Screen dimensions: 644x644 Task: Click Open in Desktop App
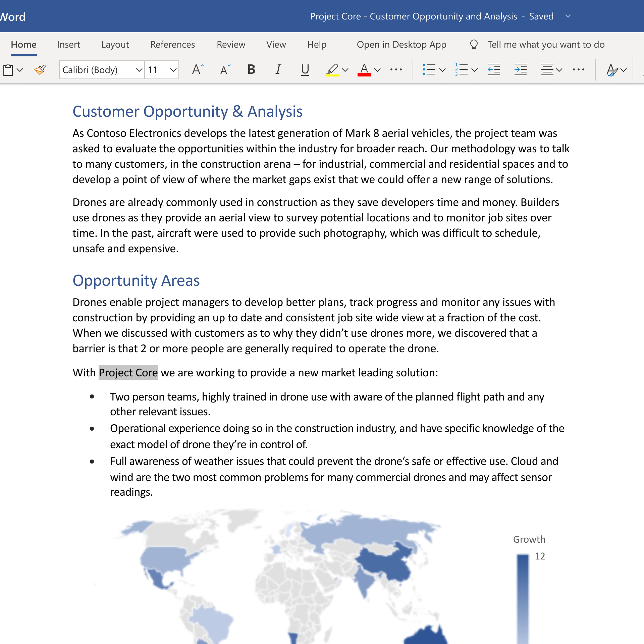point(401,45)
